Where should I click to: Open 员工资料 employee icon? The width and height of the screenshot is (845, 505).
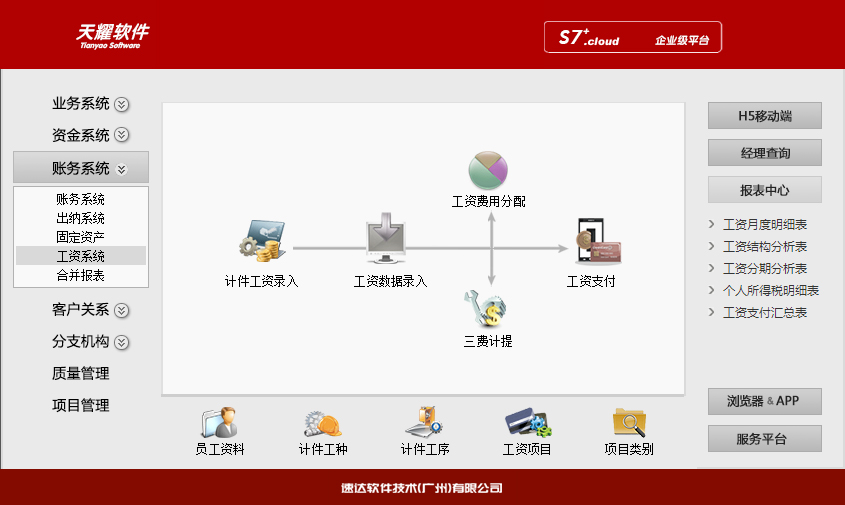[x=219, y=423]
